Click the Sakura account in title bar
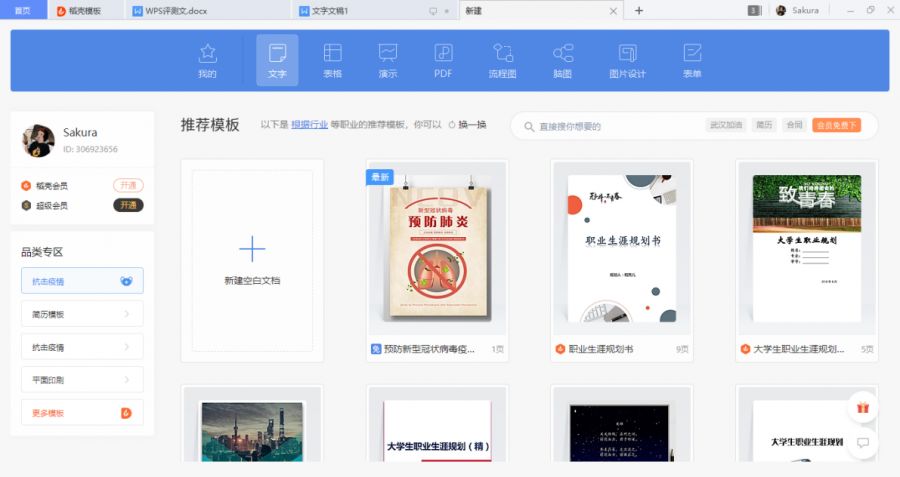Image resolution: width=900 pixels, height=477 pixels. pos(797,10)
